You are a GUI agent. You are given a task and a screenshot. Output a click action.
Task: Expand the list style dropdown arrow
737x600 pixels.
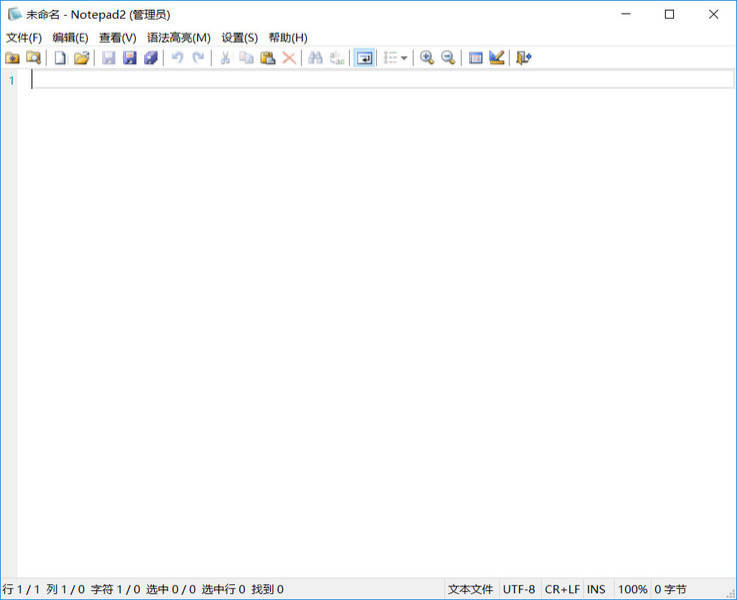[x=404, y=58]
